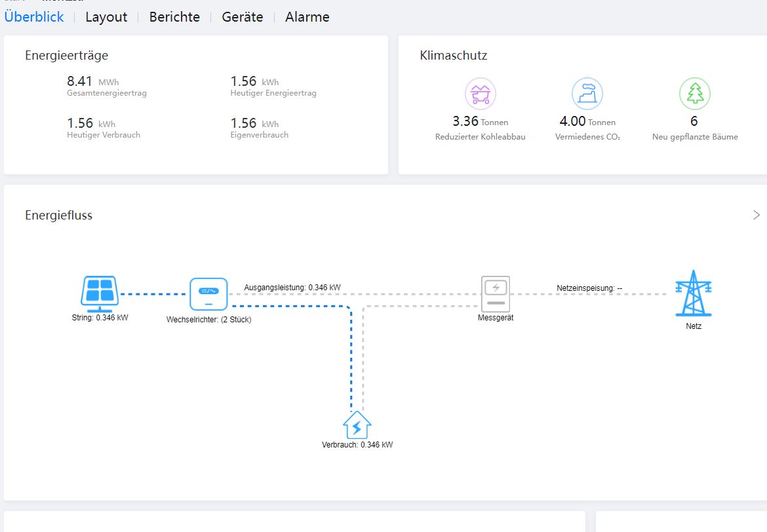Select the Verbrauch house icon
767x532 pixels.
tap(357, 425)
